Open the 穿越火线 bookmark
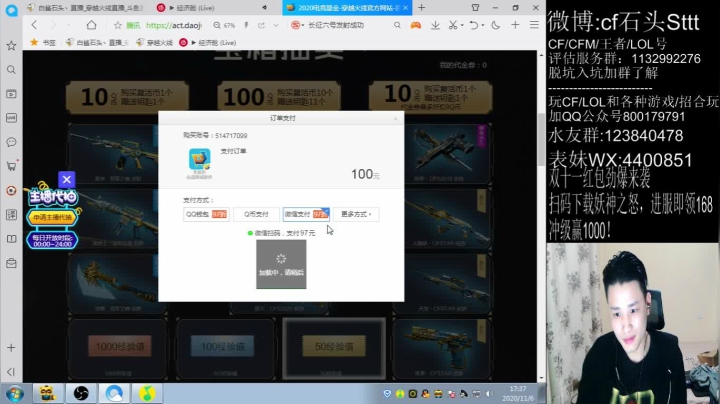720x404 pixels. pyautogui.click(x=155, y=43)
